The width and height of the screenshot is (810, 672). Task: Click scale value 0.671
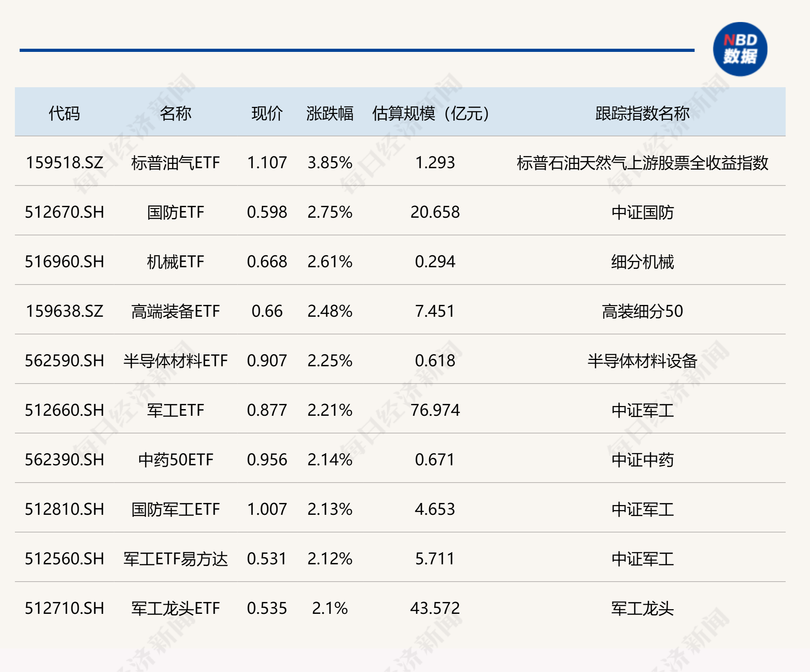435,460
